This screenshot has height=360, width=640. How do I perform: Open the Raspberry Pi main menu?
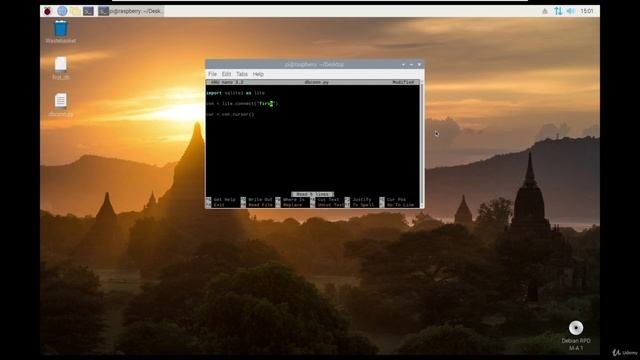(x=48, y=11)
